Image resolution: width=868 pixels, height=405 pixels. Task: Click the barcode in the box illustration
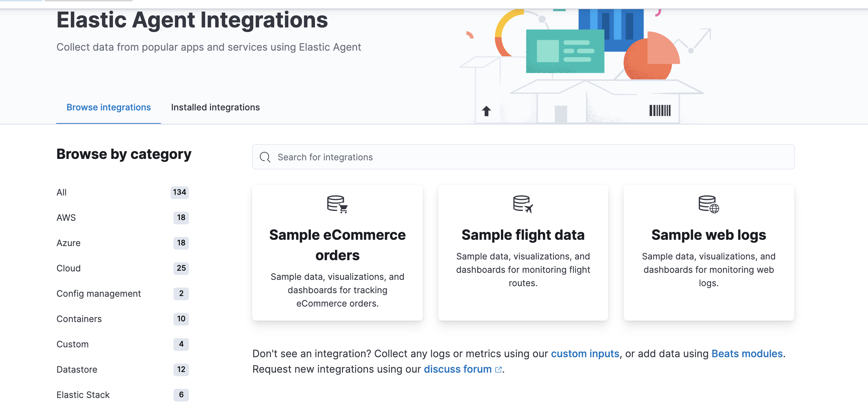pyautogui.click(x=660, y=110)
